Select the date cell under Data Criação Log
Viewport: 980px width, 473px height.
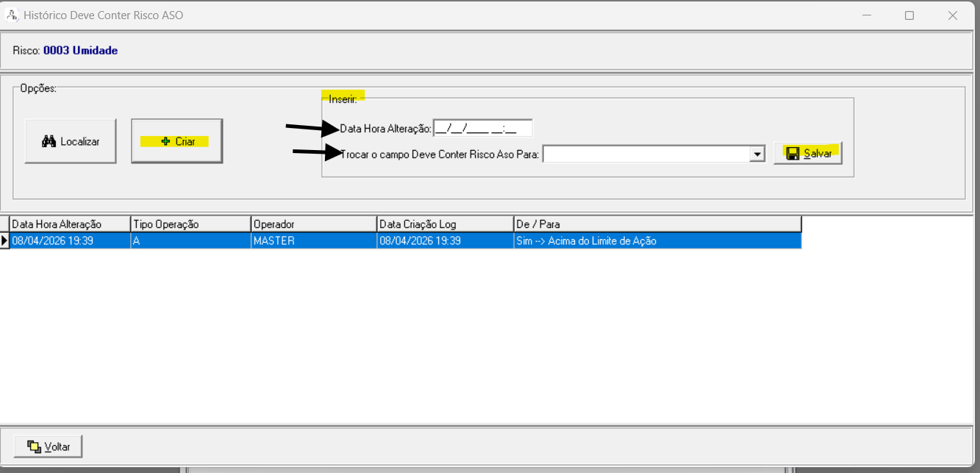[445, 241]
